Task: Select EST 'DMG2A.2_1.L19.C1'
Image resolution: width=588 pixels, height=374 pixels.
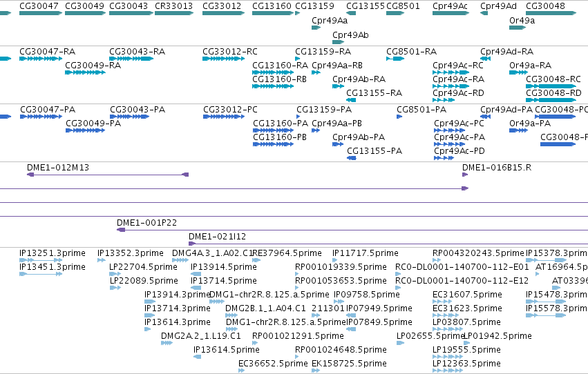Action: [200, 336]
